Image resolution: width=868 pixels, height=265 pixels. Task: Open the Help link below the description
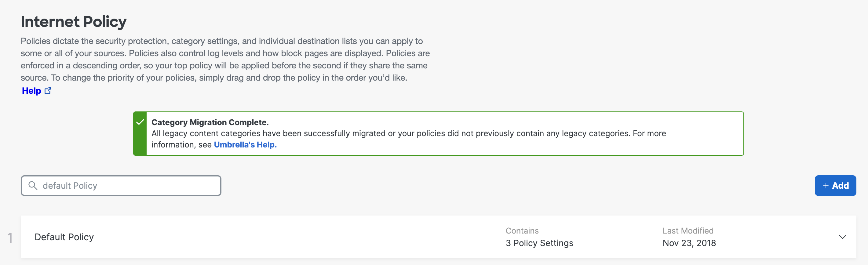click(31, 91)
